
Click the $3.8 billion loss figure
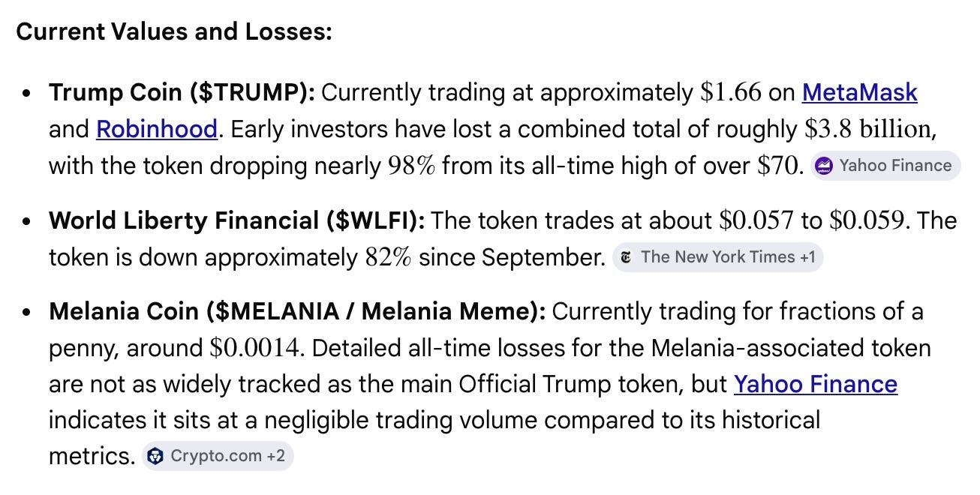870,130
